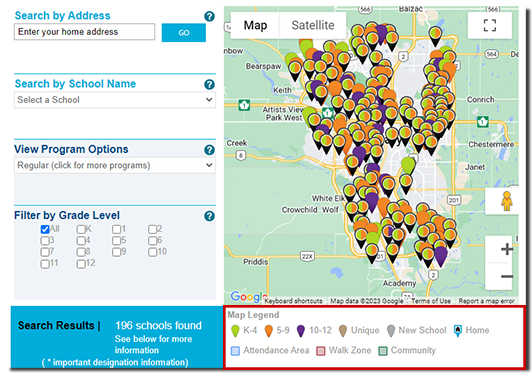Check the grade 10 checkbox
The image size is (532, 374).
click(152, 252)
